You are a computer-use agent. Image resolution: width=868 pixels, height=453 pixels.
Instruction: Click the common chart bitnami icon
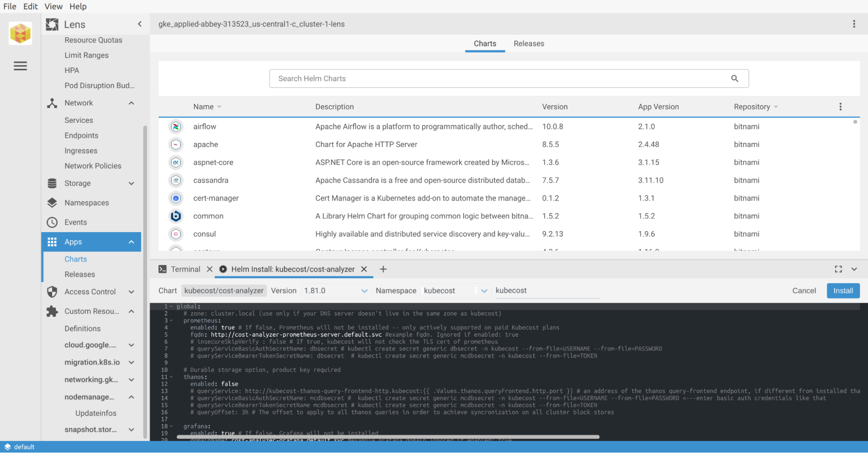coord(175,216)
